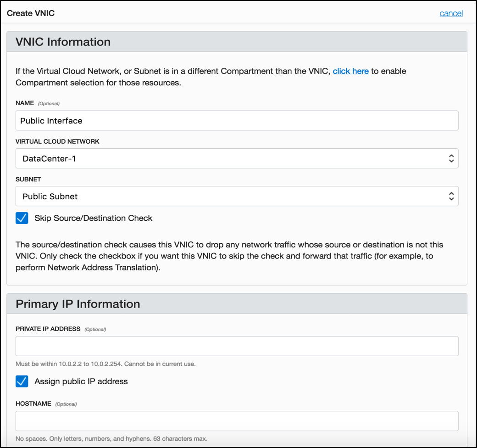Click the "Skip Source/Destination Check" label text
Screen dimensions: 477x448
[x=93, y=218]
